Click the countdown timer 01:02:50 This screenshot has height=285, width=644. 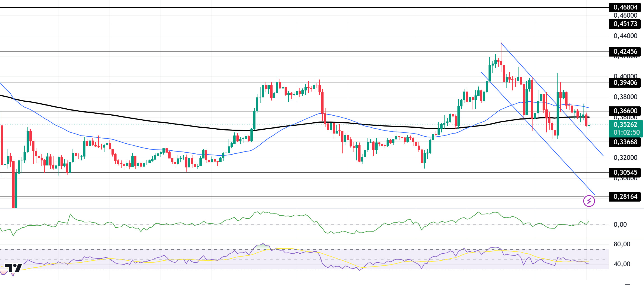(627, 132)
